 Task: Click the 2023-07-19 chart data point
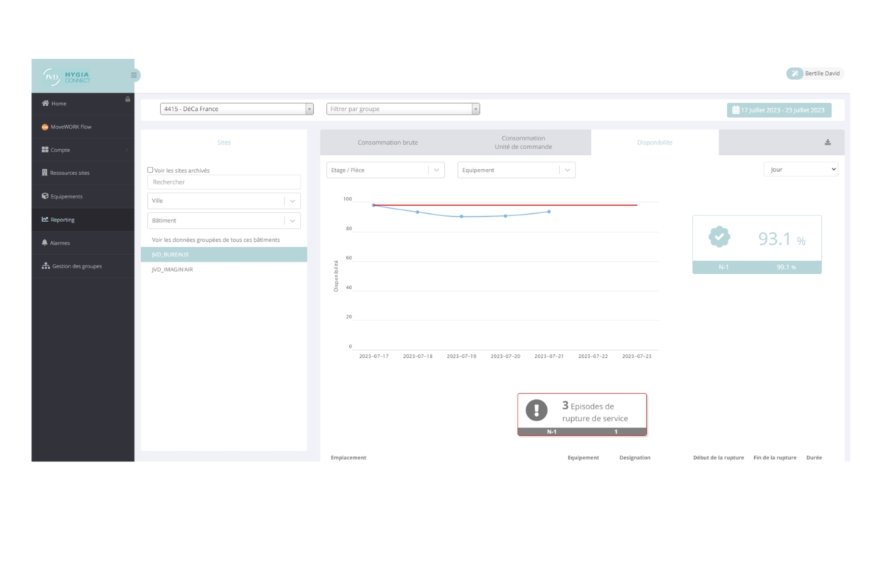pos(462,216)
